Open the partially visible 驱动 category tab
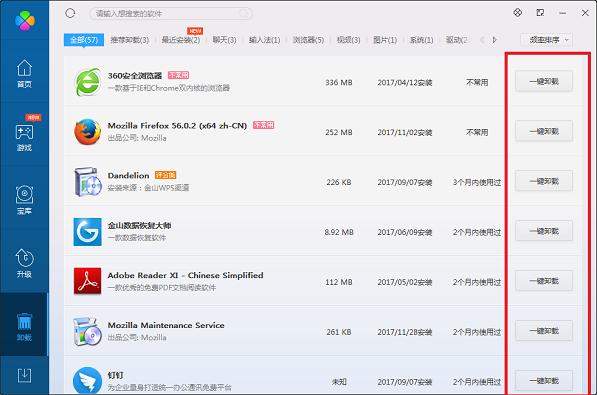The image size is (597, 395). pos(457,40)
